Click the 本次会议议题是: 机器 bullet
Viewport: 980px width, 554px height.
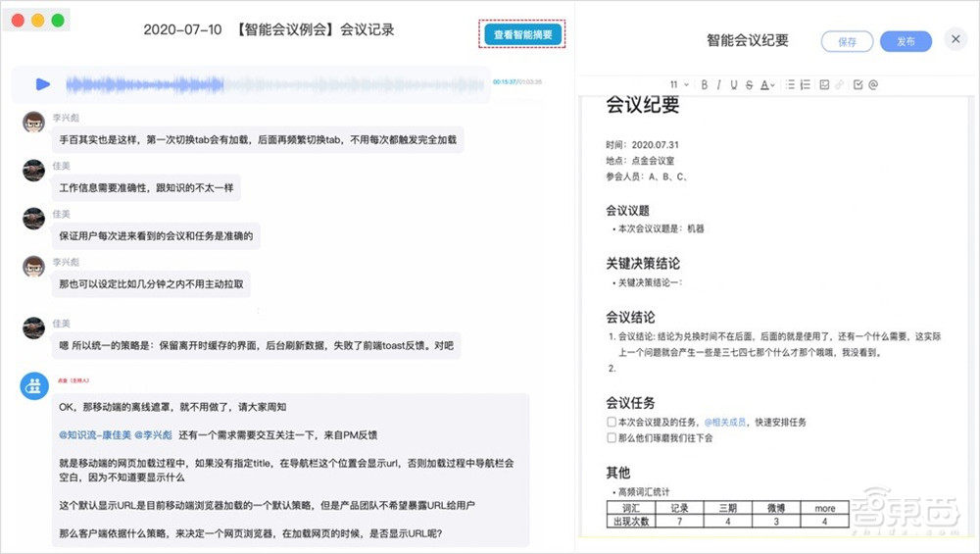pos(661,228)
